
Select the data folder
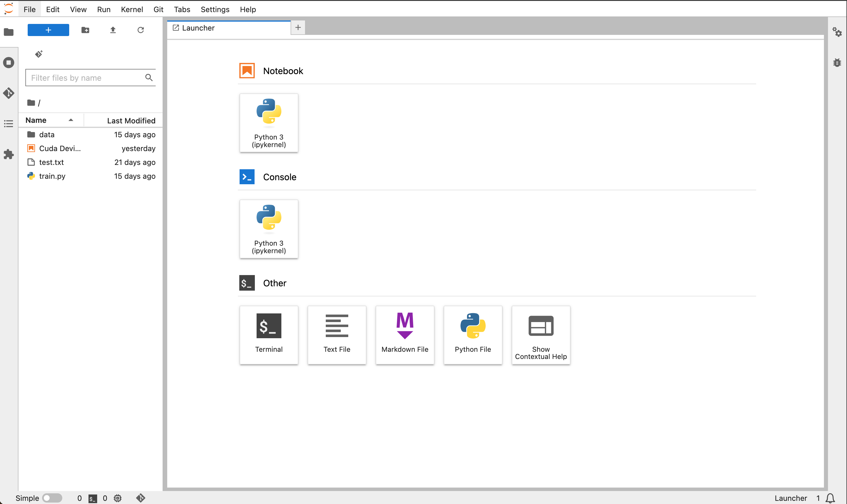pos(91,134)
